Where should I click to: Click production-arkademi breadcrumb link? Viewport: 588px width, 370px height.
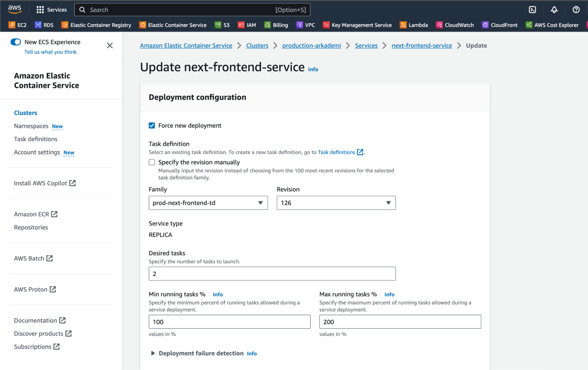(312, 46)
